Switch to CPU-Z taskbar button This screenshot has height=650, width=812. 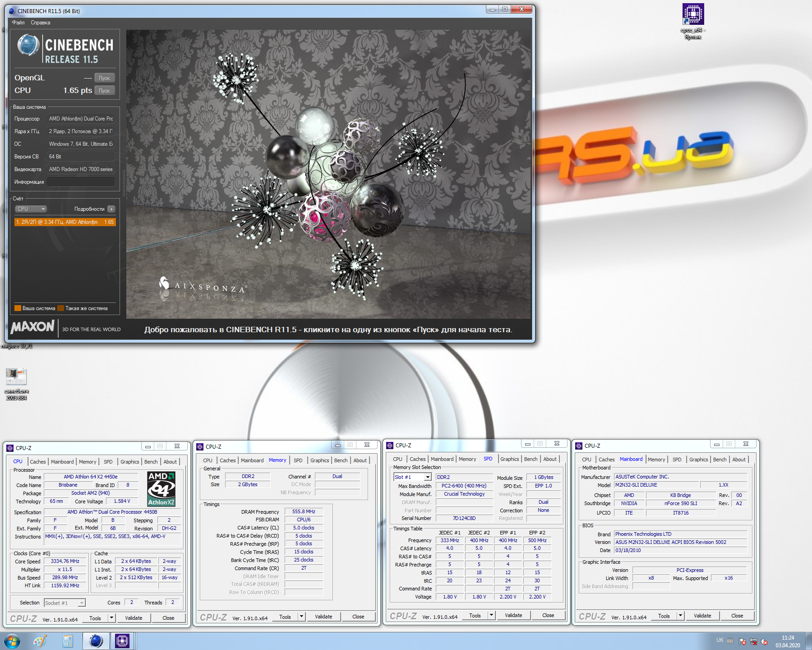coord(122,641)
